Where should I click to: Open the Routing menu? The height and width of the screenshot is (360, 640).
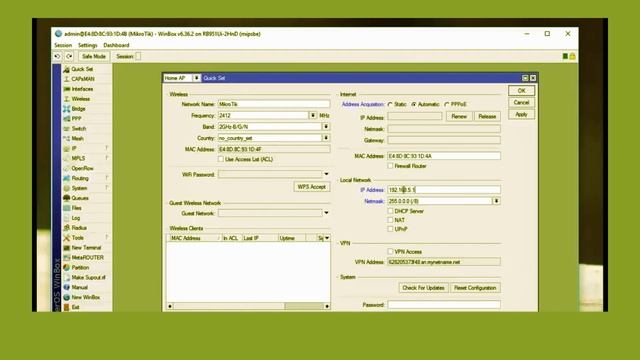(x=80, y=178)
